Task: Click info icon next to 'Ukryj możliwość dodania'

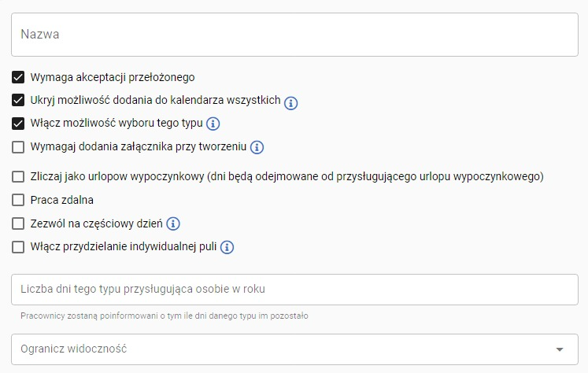Action: click(291, 102)
